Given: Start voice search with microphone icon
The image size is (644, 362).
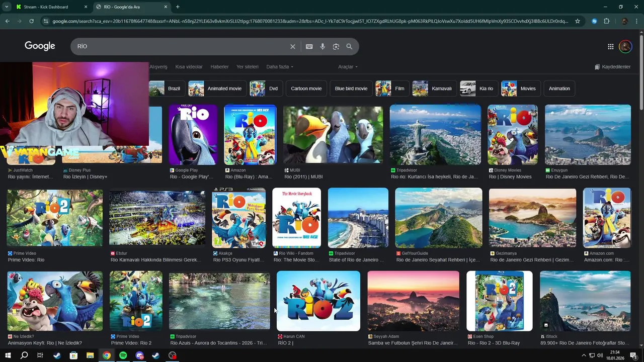Looking at the screenshot, I should [323, 46].
